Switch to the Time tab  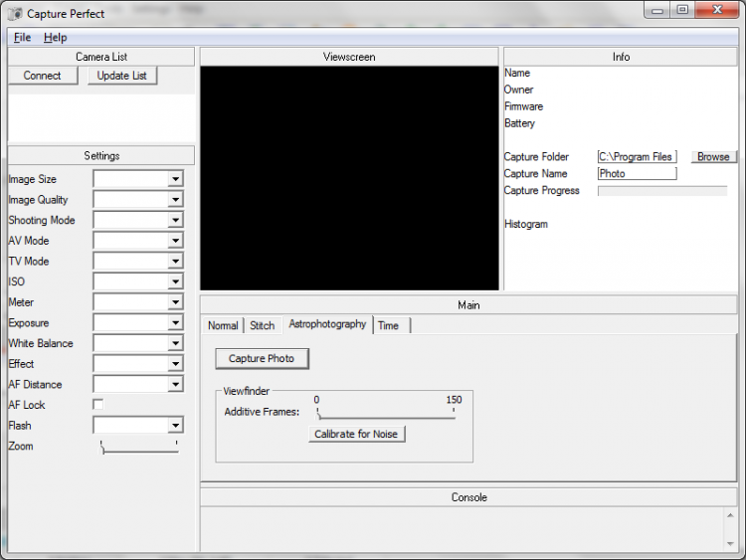point(388,325)
